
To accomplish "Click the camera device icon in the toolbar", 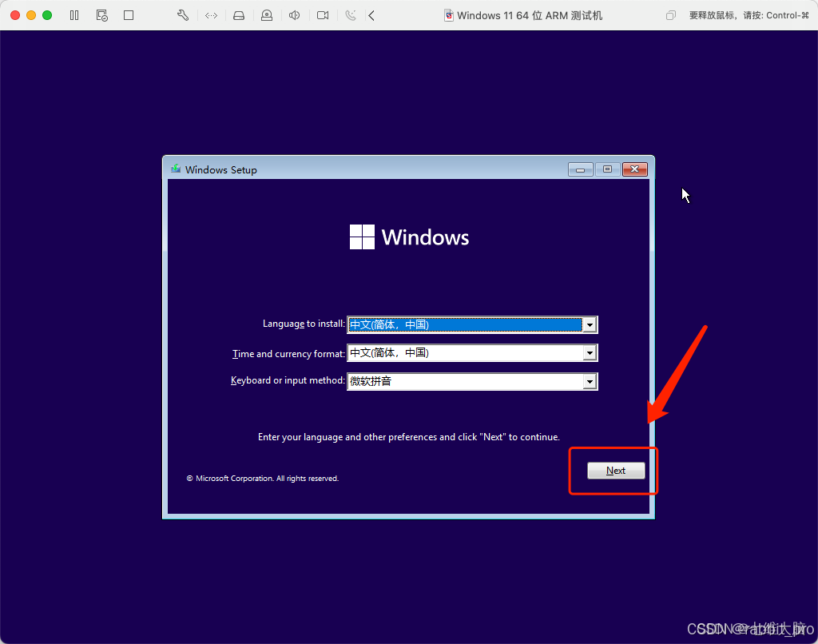I will click(x=323, y=15).
